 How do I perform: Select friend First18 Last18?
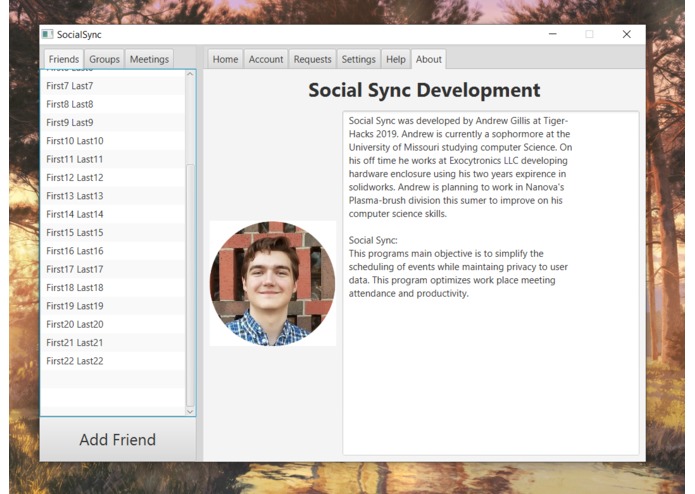pos(113,288)
